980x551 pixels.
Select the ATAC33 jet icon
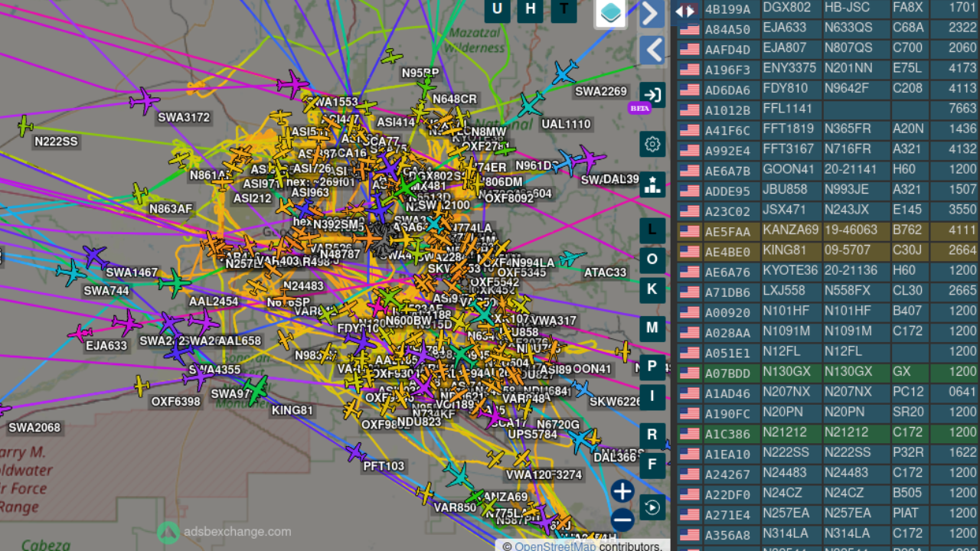tap(571, 259)
